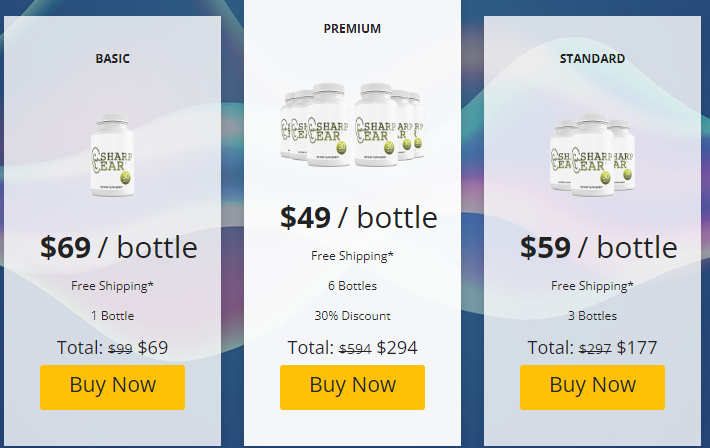Click the PREMIUM plan heading
The width and height of the screenshot is (710, 448).
tap(352, 28)
